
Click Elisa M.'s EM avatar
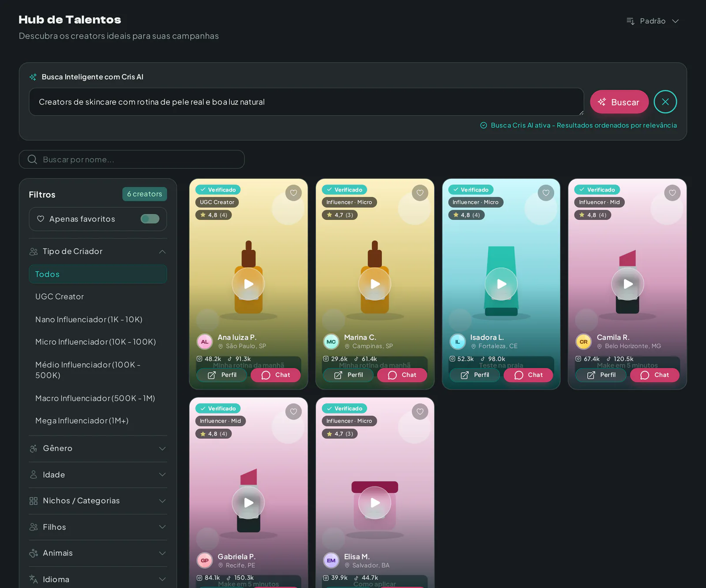[331, 561]
